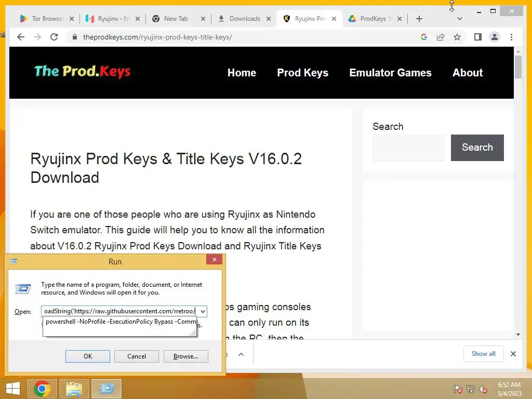This screenshot has height=399, width=532.
Task: Click the sidebar search input field
Action: (x=408, y=148)
